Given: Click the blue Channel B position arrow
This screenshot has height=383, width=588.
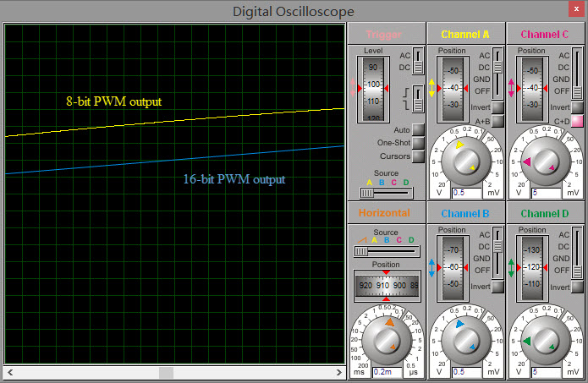Looking at the screenshot, I should coord(431,267).
